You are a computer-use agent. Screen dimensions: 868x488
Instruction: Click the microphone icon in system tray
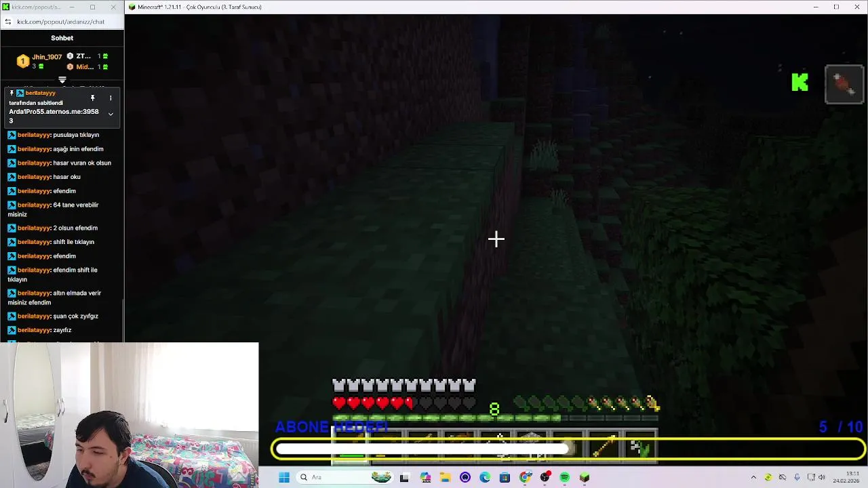pyautogui.click(x=797, y=477)
